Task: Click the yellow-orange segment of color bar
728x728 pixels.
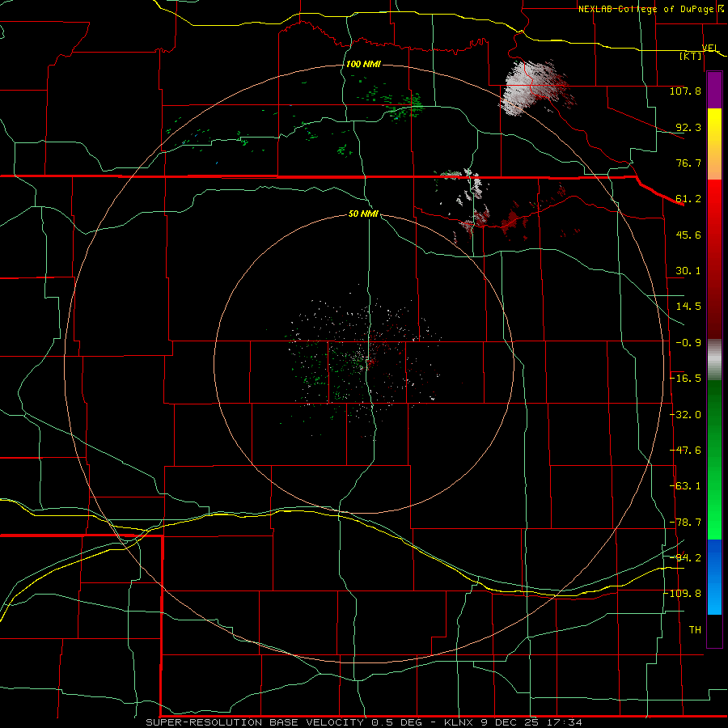Action: [x=714, y=144]
